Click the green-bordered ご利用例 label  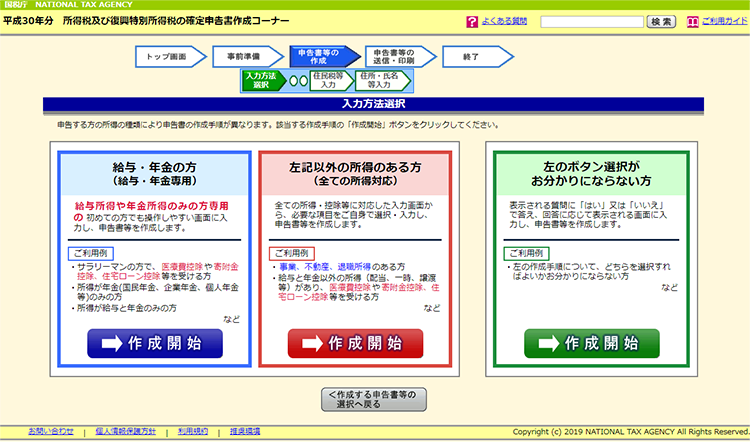coord(526,253)
